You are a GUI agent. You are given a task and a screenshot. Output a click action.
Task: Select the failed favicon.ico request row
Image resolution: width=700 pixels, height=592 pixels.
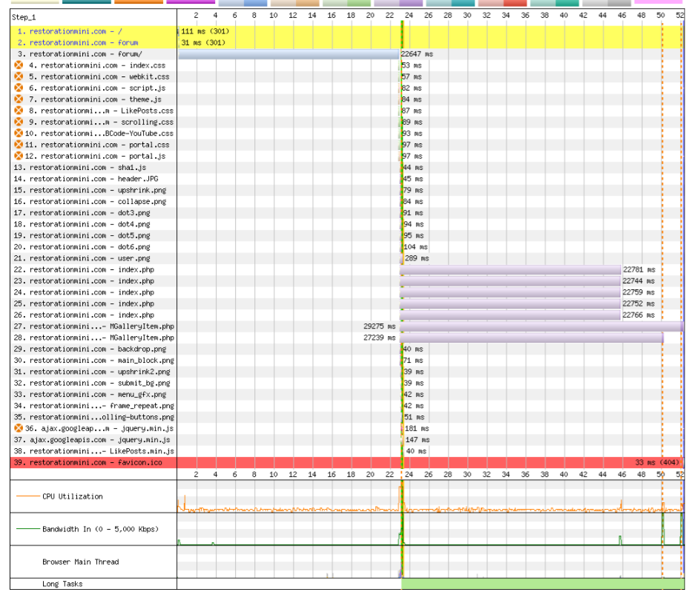pyautogui.click(x=89, y=462)
